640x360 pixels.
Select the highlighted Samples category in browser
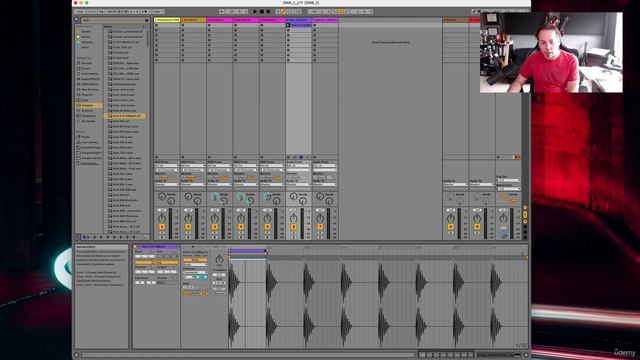pos(89,105)
